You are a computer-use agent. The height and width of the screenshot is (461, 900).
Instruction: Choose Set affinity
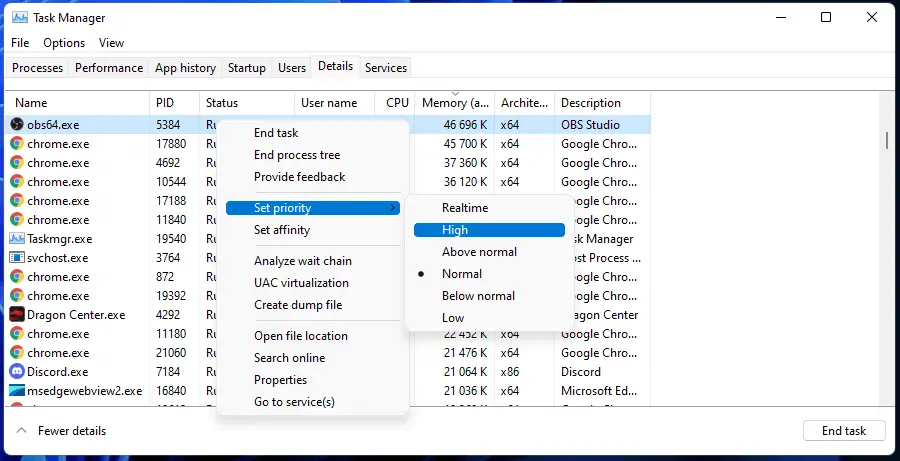coord(313,230)
